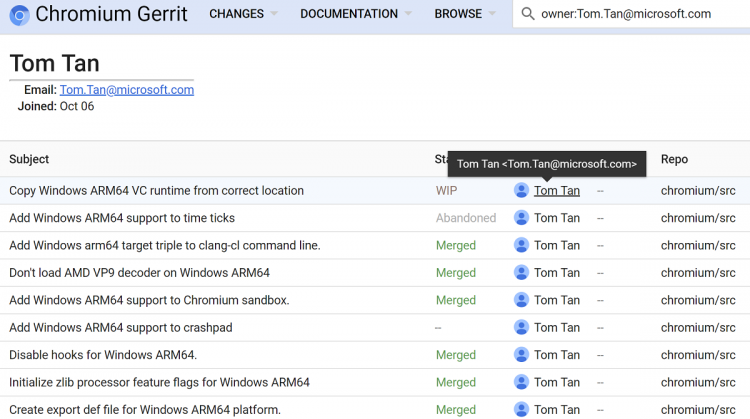The width and height of the screenshot is (750, 419).
Task: Click chromium/src repo link in first row
Action: 702,190
